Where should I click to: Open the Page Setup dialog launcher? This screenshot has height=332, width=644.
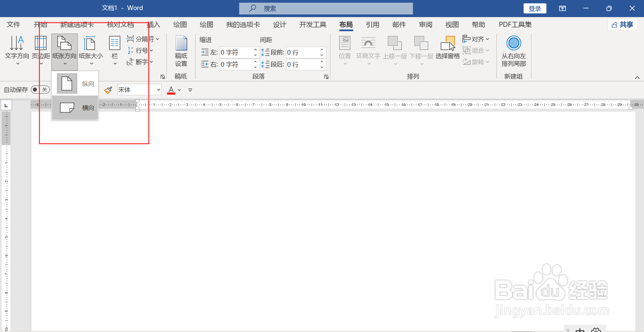click(x=163, y=77)
